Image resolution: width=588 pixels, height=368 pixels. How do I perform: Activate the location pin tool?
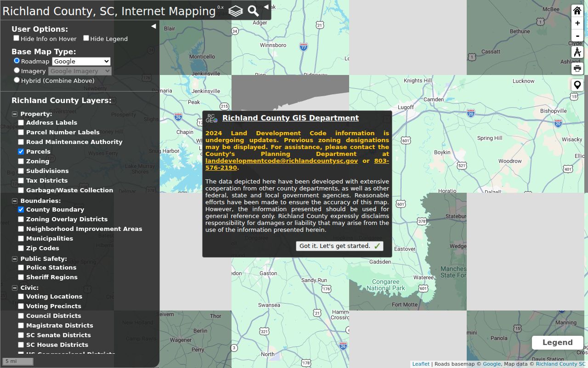(x=577, y=85)
